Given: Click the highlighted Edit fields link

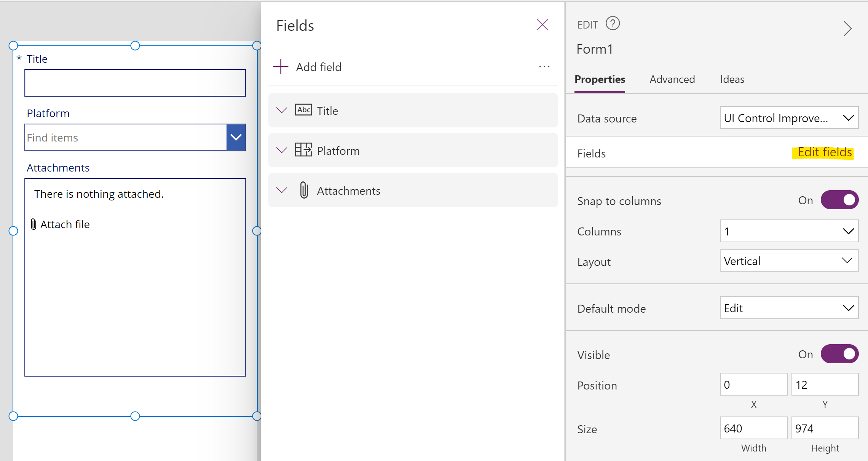Looking at the screenshot, I should pos(823,152).
